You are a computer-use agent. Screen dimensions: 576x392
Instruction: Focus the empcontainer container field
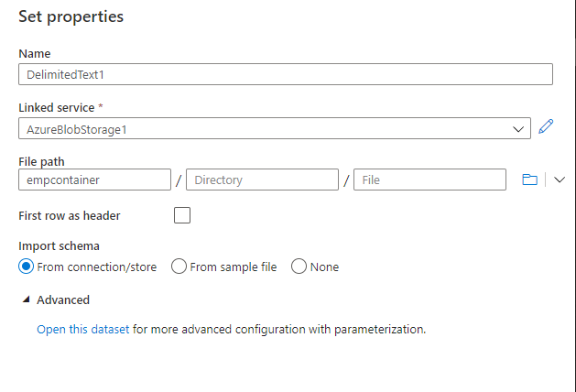pos(94,180)
